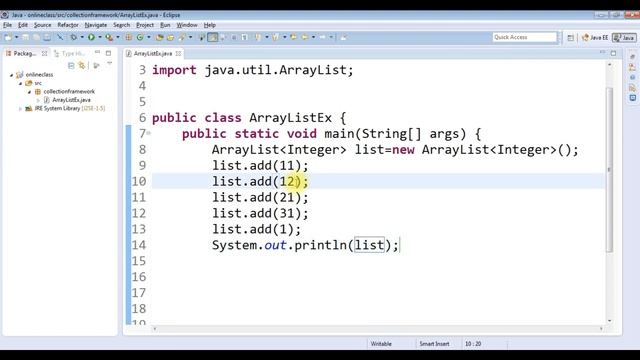Open the New Java Class dropdown arrow
The image size is (640, 360).
149,37
